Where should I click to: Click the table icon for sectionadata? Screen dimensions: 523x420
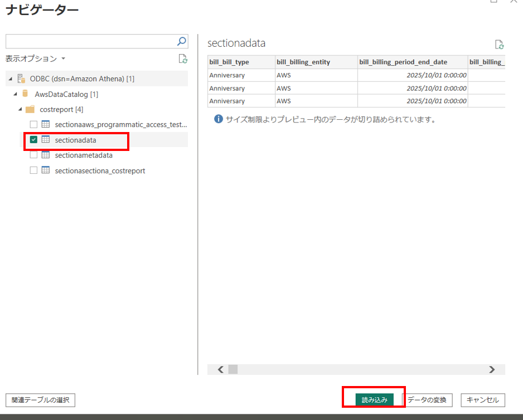pyautogui.click(x=46, y=140)
